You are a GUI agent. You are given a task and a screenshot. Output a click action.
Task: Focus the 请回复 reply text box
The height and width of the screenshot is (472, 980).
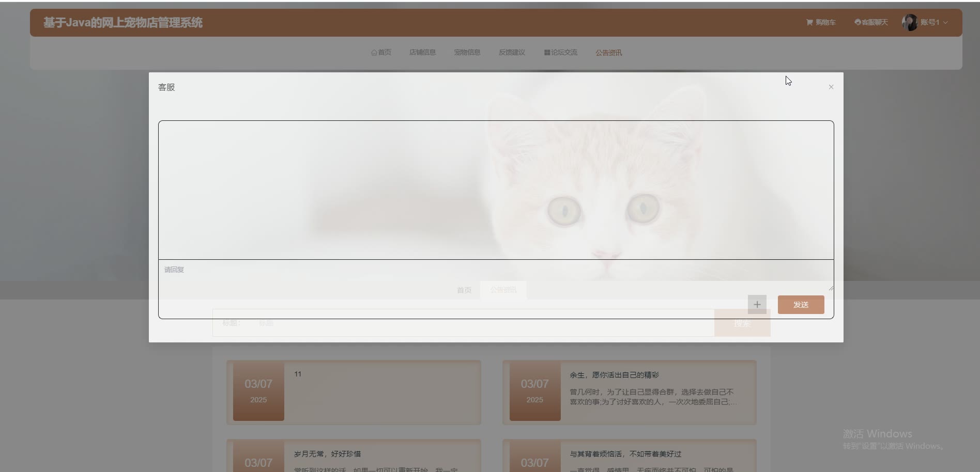(496, 275)
